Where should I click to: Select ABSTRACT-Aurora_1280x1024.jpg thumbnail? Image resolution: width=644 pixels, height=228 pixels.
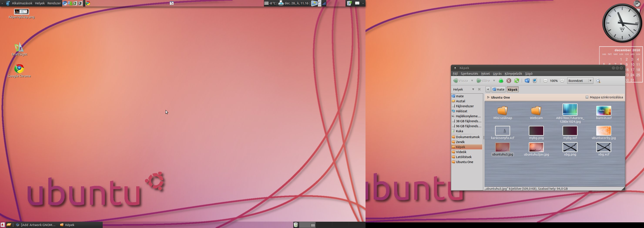tap(570, 110)
